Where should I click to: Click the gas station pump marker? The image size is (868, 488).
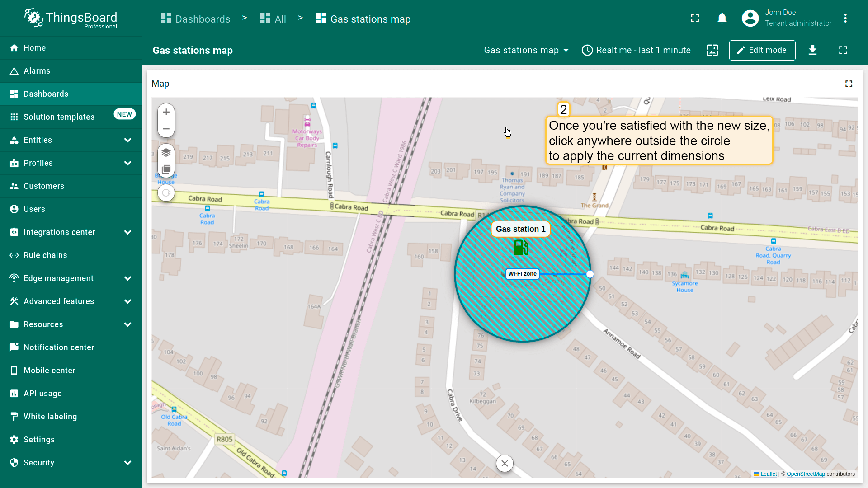[521, 247]
